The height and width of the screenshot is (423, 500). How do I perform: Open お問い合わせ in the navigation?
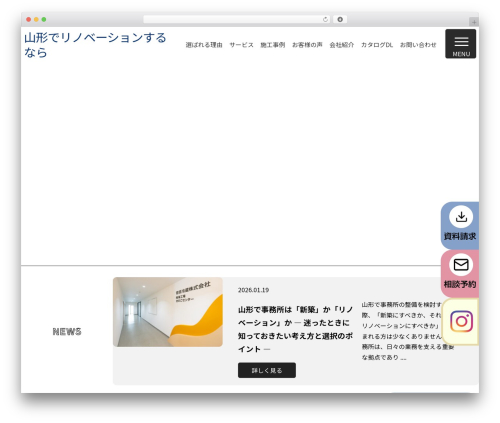[418, 45]
